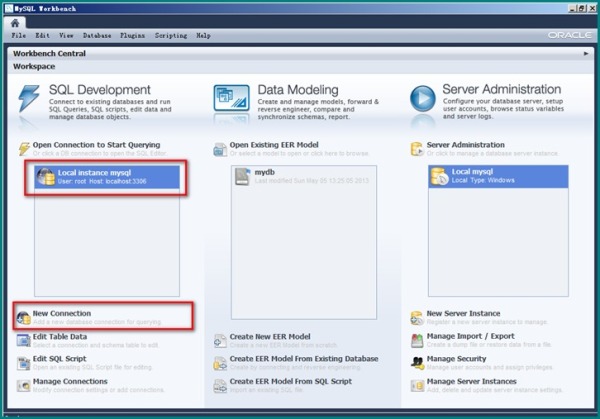
Task: Open the Manage Server Instances link
Action: [x=471, y=382]
